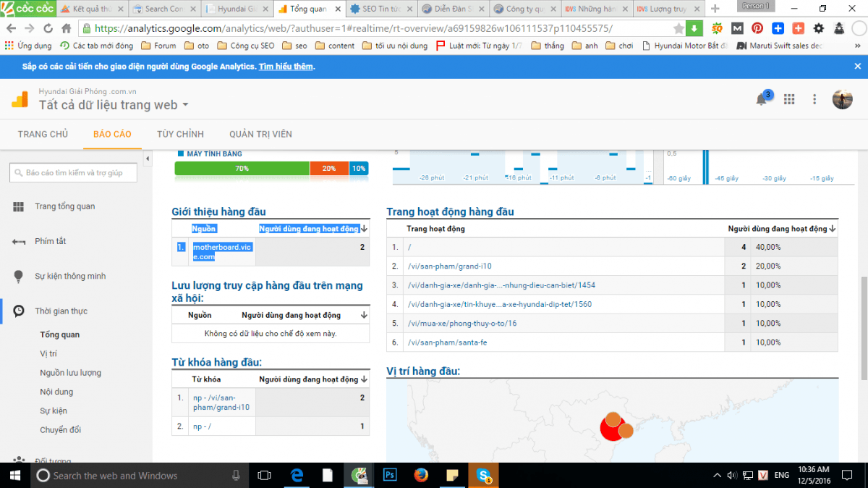
Task: Show hidden system tray icons
Action: (717, 475)
